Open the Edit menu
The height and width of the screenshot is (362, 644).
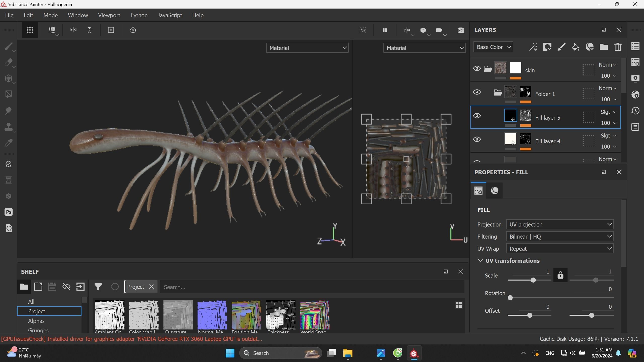(28, 15)
